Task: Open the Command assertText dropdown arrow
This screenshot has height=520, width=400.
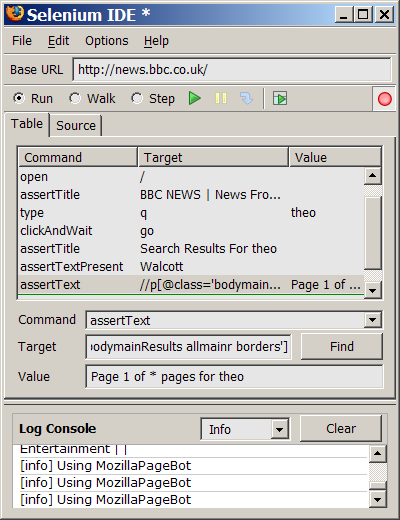Action: tap(372, 320)
